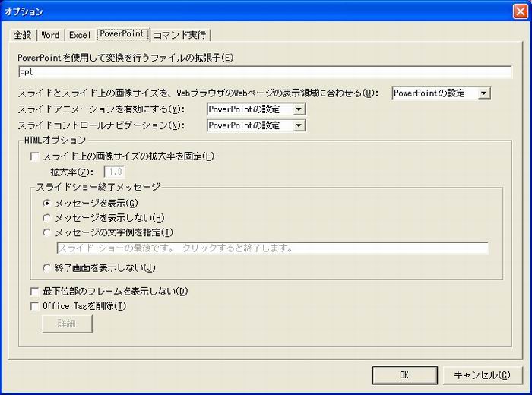Select the メッセージを表示 radio button
532x395 pixels.
pyautogui.click(x=47, y=203)
